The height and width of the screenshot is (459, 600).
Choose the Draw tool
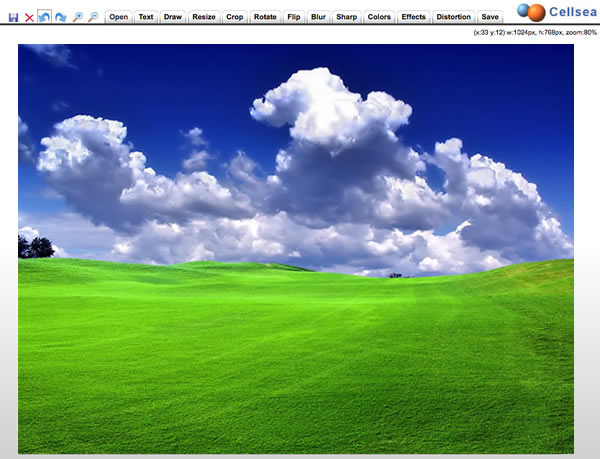173,17
